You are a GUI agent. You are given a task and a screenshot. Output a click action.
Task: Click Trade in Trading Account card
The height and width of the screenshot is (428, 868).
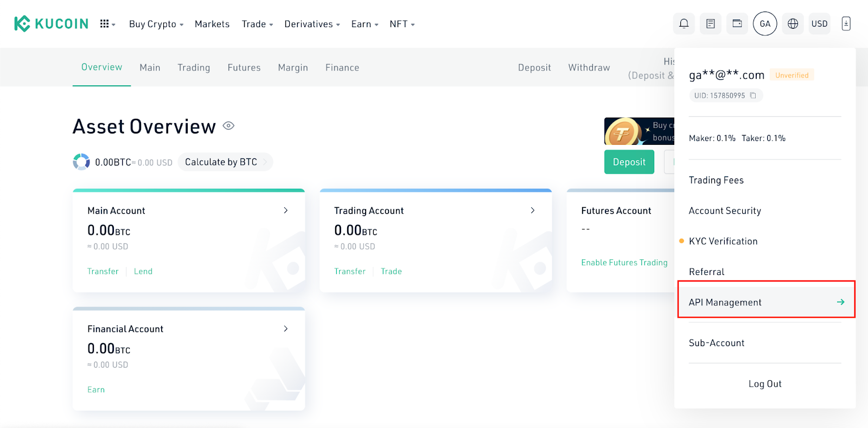(x=391, y=271)
